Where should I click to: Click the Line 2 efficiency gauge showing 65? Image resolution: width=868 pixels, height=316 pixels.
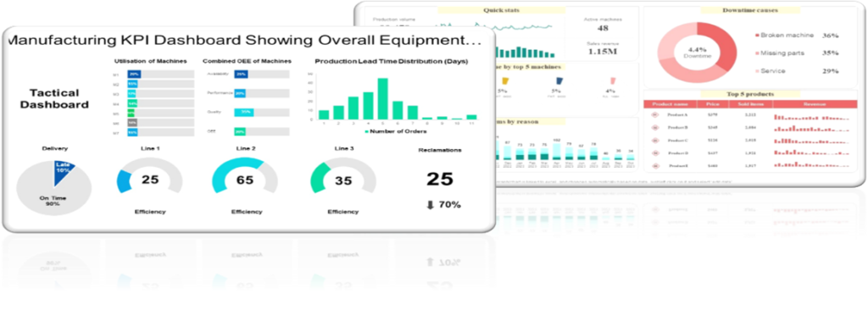245,176
